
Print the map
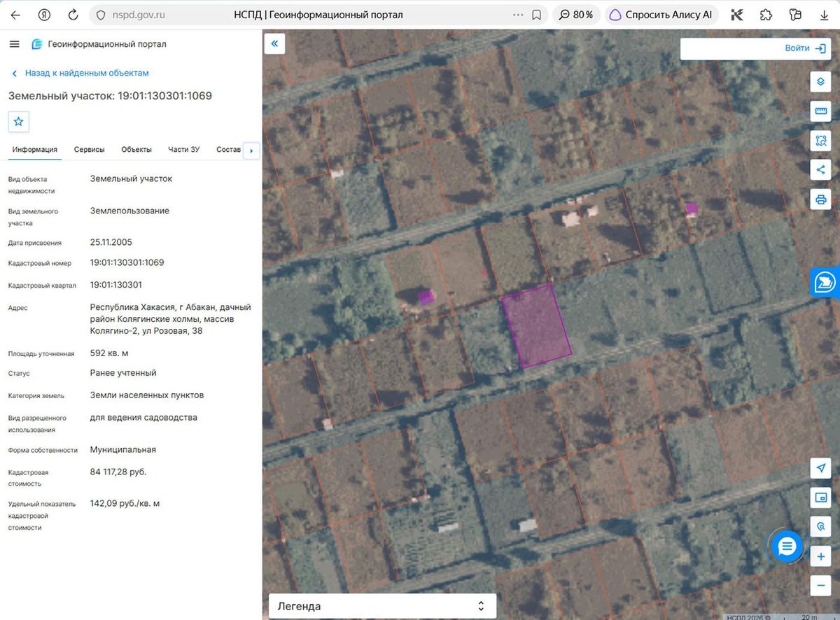(820, 199)
